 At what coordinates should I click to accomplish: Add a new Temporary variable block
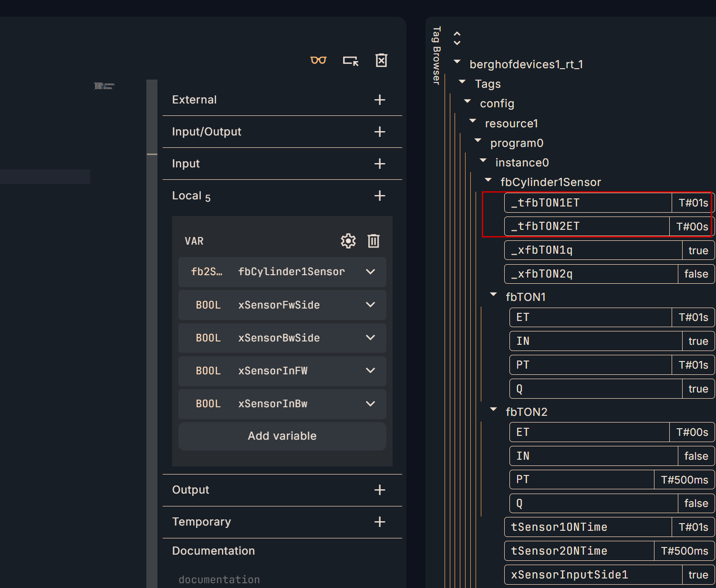[380, 522]
